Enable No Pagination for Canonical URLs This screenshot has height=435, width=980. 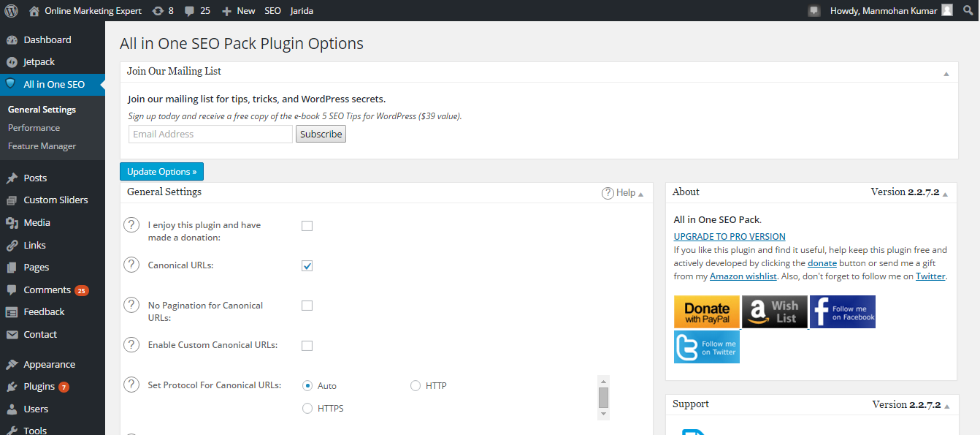[307, 306]
